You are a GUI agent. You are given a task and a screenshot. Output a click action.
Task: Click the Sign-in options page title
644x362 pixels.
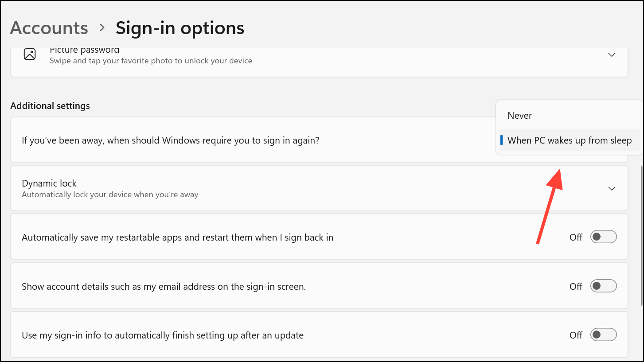180,28
